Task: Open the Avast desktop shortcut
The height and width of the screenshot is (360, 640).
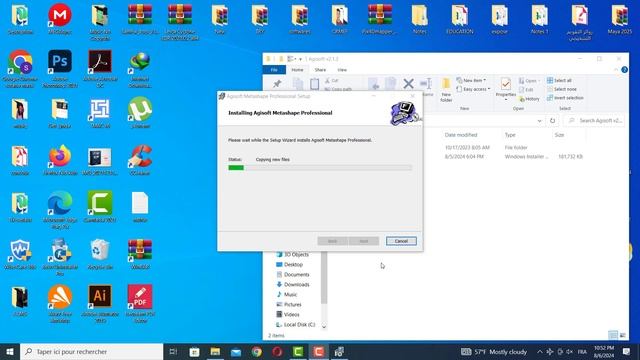Action: pyautogui.click(x=60, y=304)
